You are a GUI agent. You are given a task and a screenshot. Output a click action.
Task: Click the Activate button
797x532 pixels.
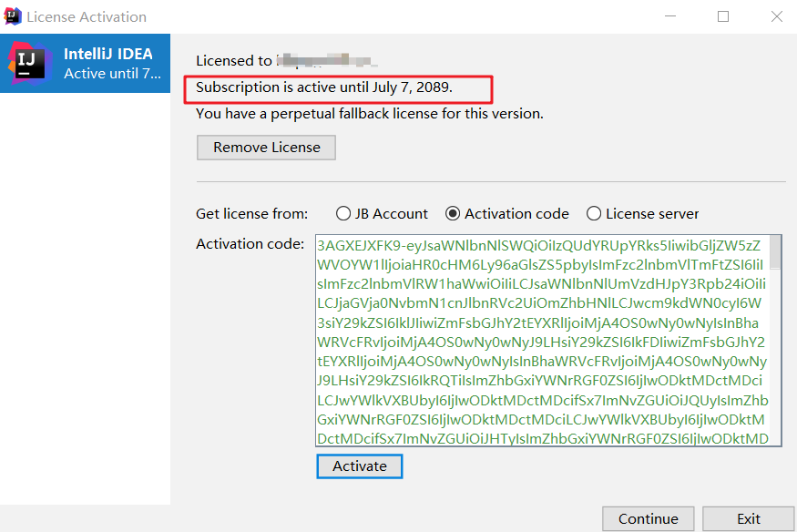click(x=360, y=466)
